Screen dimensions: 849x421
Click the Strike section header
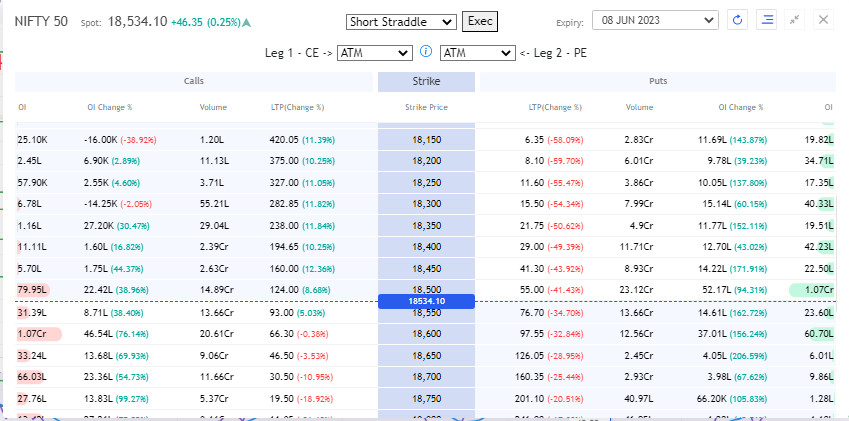tap(426, 81)
